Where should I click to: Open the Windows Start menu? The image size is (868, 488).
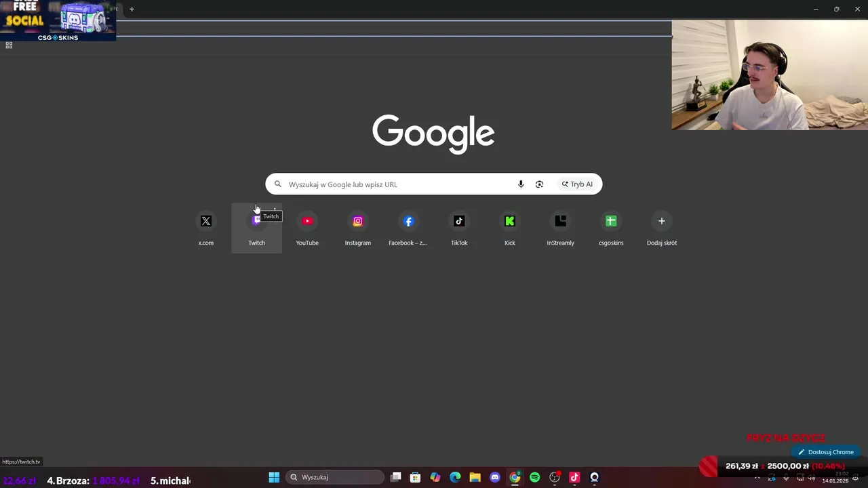tap(274, 477)
